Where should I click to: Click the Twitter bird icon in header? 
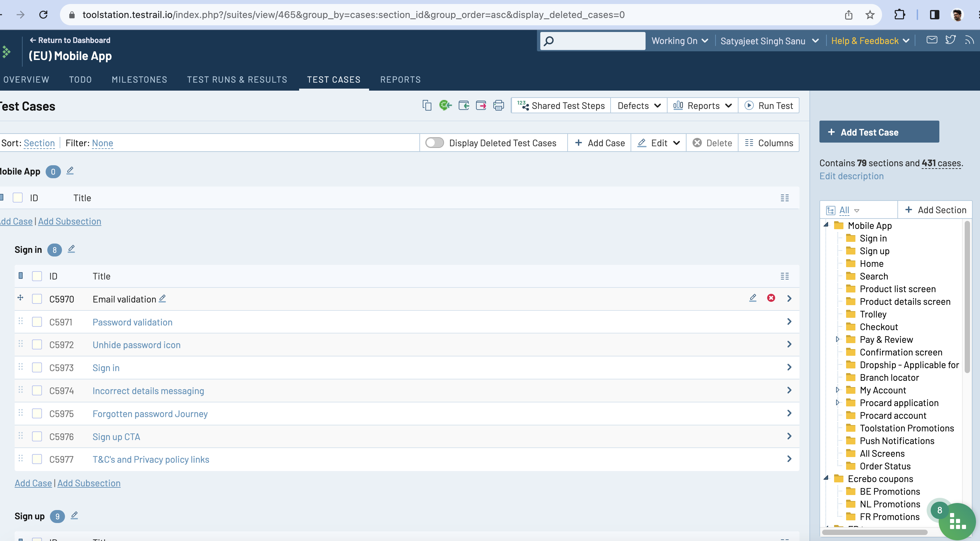click(x=950, y=40)
